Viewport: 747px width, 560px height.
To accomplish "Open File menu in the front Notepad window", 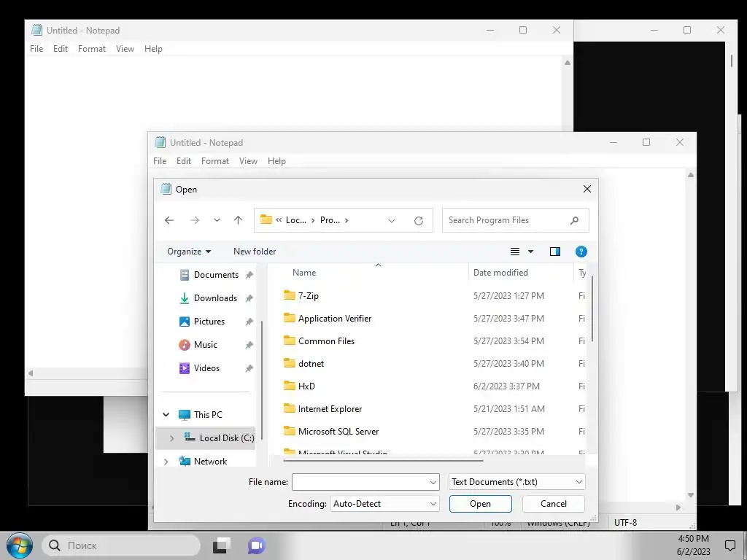I will [160, 161].
